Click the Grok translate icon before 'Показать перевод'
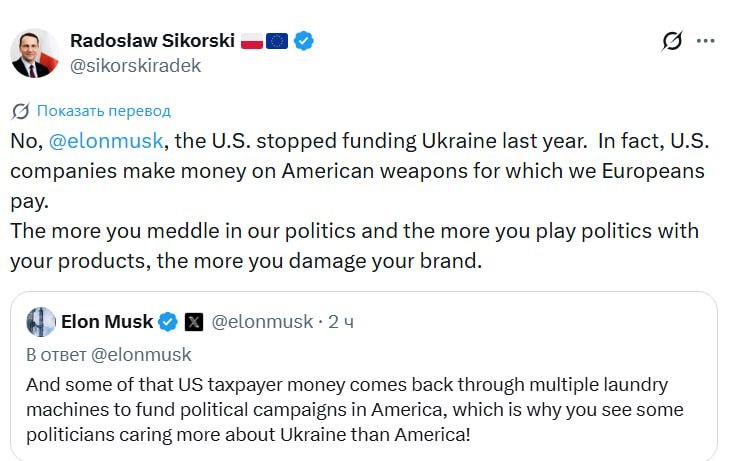This screenshot has height=461, width=735. tap(21, 111)
